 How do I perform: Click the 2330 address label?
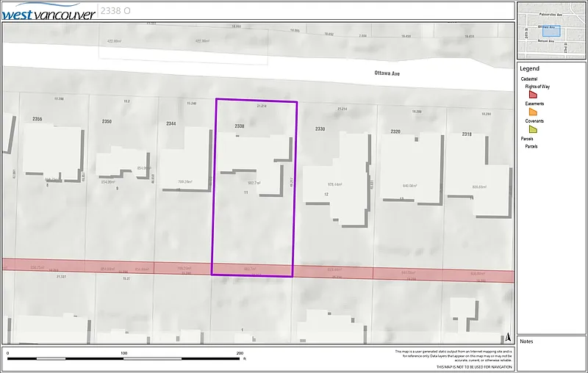[x=320, y=129]
